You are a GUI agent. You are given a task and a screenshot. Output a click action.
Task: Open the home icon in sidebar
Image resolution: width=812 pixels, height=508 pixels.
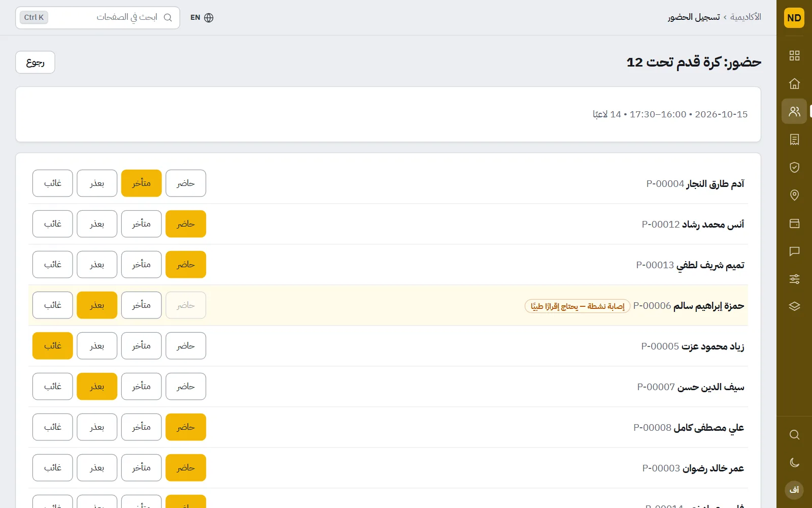(794, 83)
